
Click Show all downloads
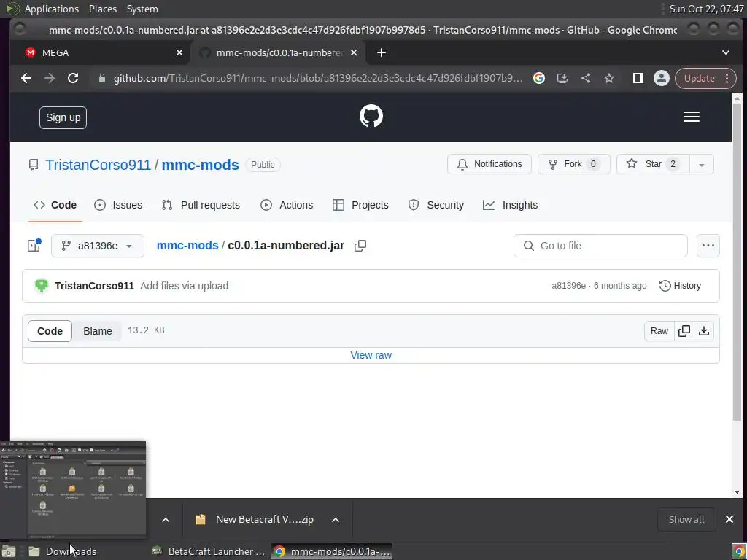click(x=686, y=519)
